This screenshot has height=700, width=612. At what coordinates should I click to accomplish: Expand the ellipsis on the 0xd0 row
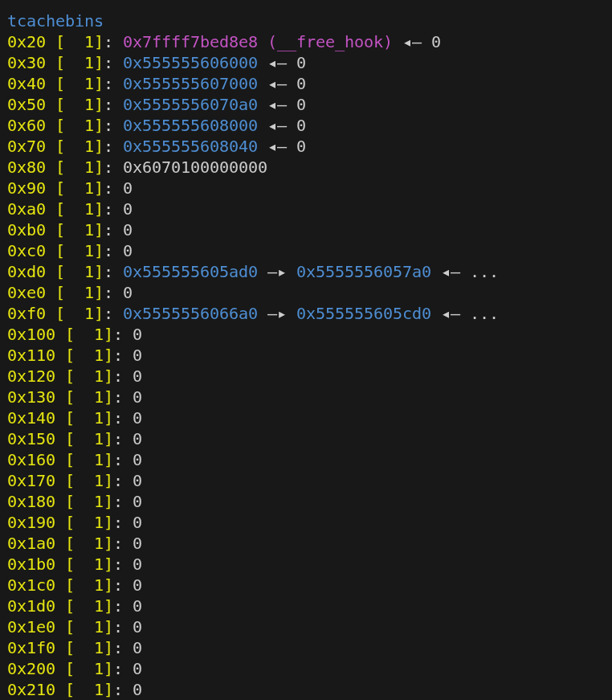[484, 272]
